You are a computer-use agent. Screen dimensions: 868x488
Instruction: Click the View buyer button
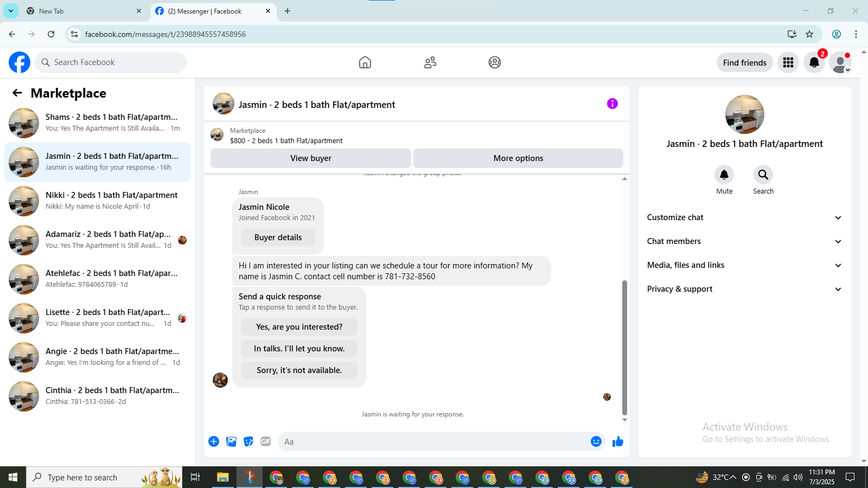tap(311, 158)
